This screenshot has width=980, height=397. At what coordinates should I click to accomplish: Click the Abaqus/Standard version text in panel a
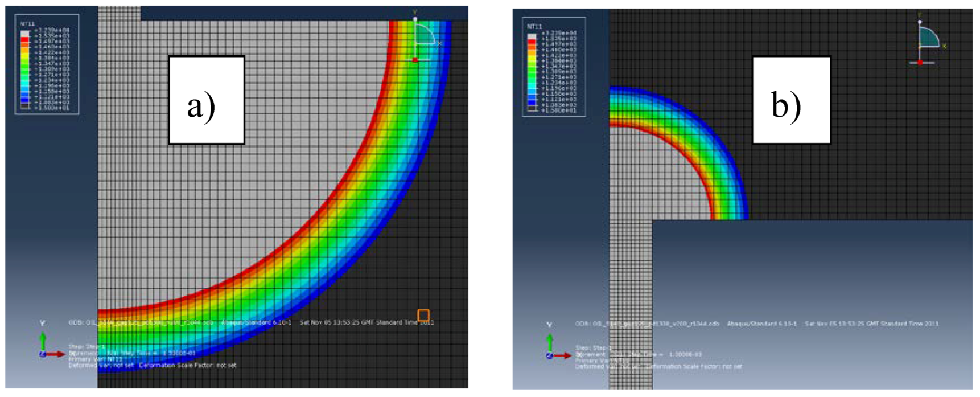[257, 322]
